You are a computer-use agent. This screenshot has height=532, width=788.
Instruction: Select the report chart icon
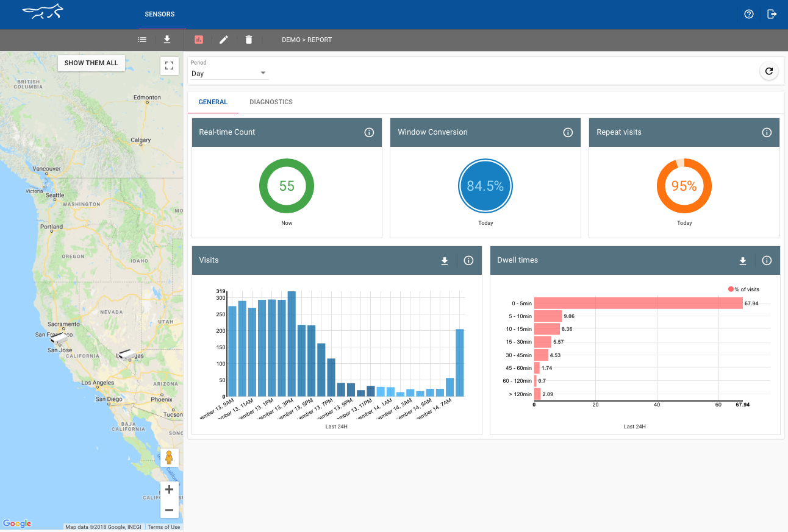point(199,40)
